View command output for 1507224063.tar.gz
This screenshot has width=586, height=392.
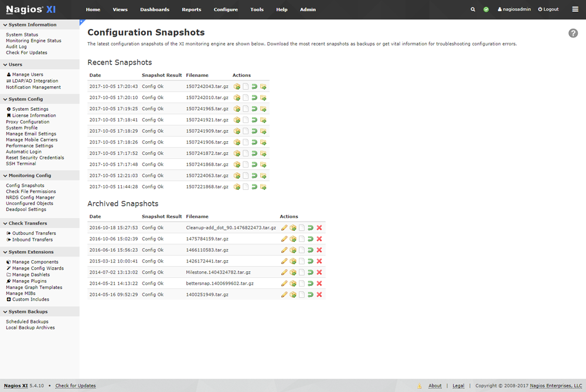[x=246, y=176]
